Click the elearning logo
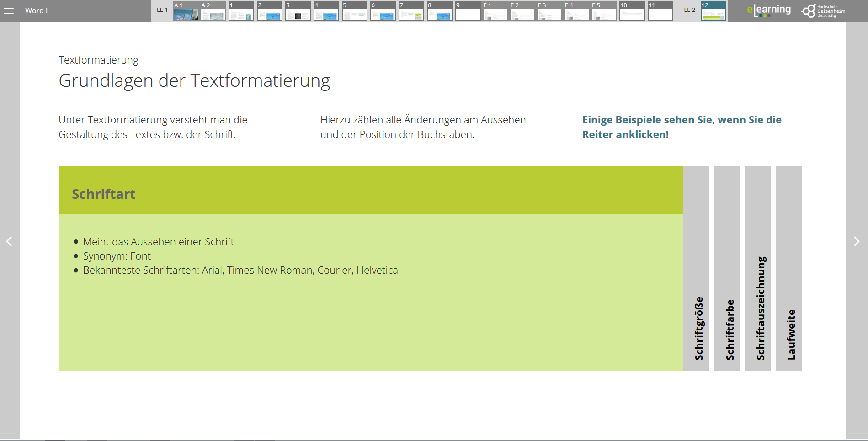Image resolution: width=868 pixels, height=441 pixels. (x=768, y=11)
